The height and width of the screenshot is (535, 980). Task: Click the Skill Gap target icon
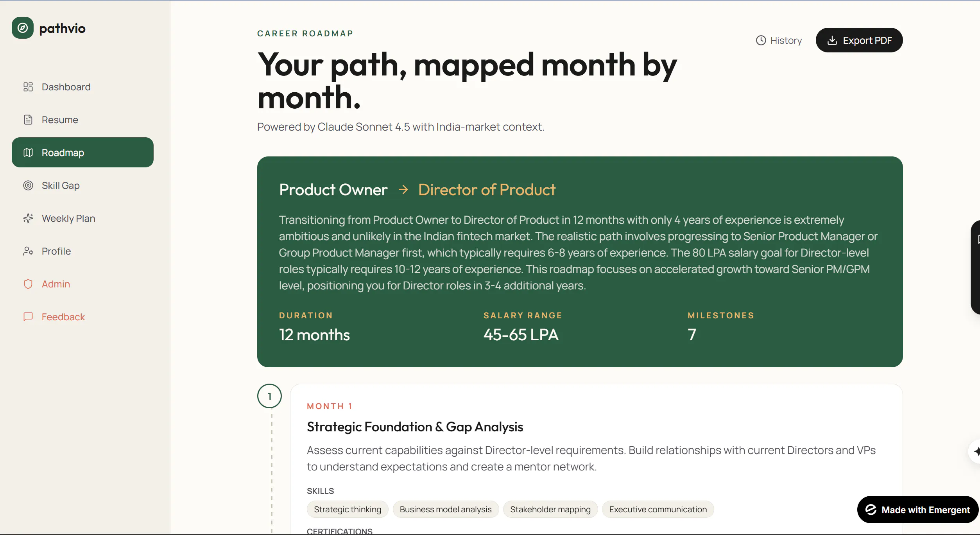(x=28, y=185)
